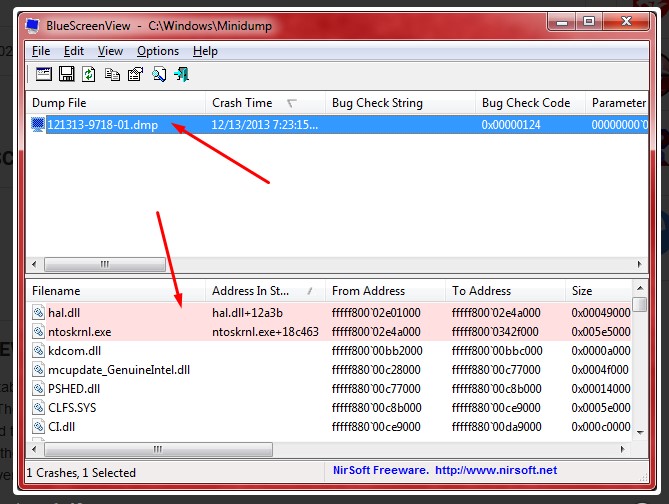Click lower pane scroll right arrow
This screenshot has height=504, width=669.
(x=622, y=449)
